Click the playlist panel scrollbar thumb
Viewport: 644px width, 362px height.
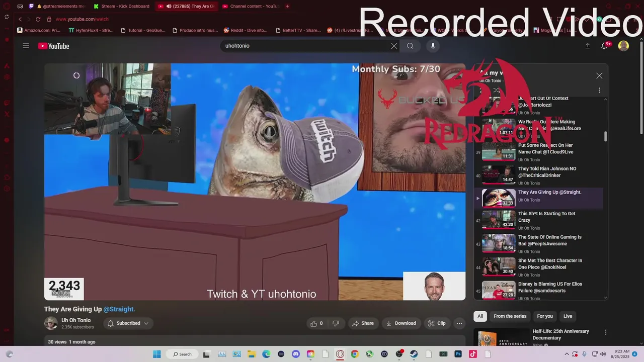coord(605,136)
